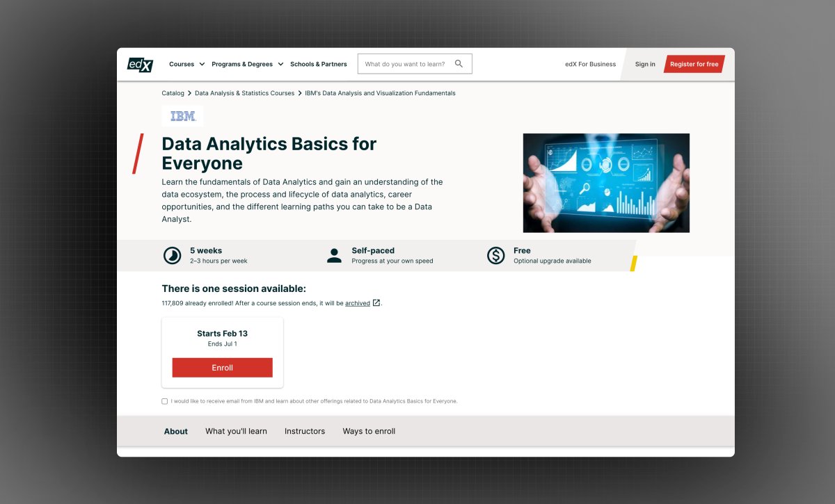Click the red Enroll button
Viewport: 835px width, 504px height.
pos(222,367)
